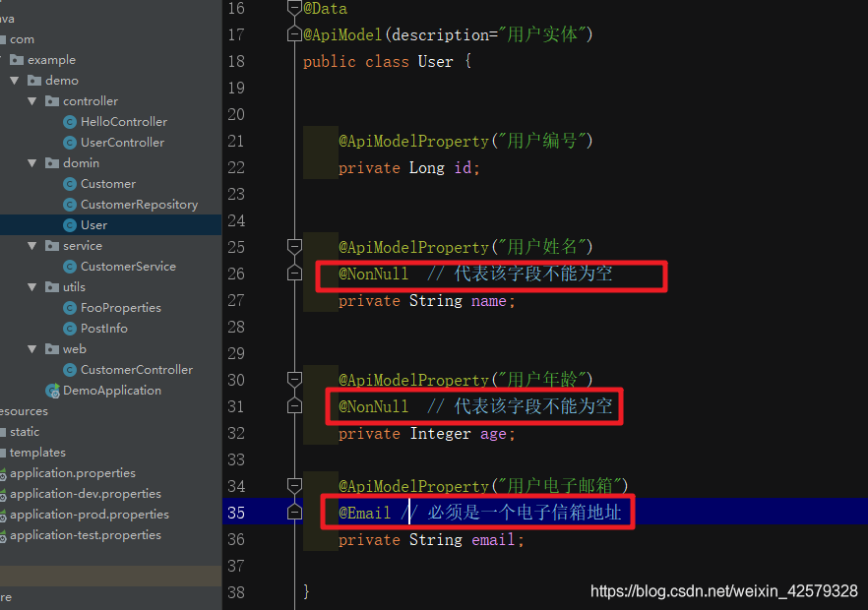Fold code at line 26 gutter marker
The image size is (868, 610).
pos(294,273)
